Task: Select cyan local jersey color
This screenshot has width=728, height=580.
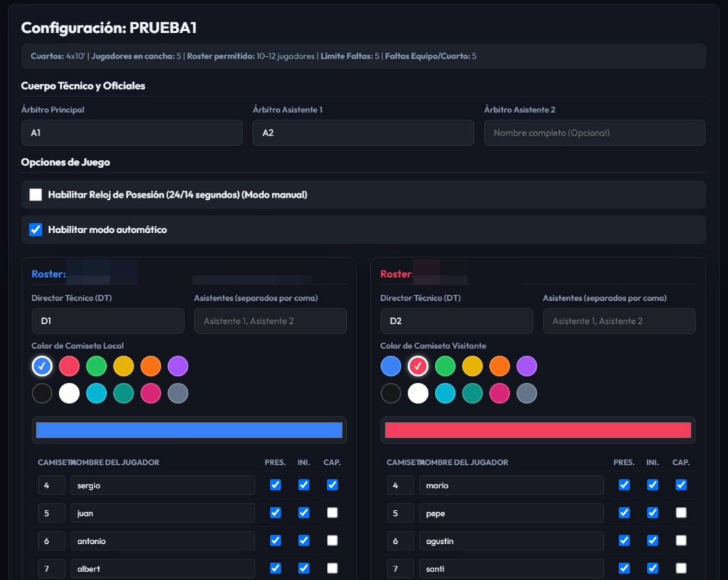Action: (96, 394)
